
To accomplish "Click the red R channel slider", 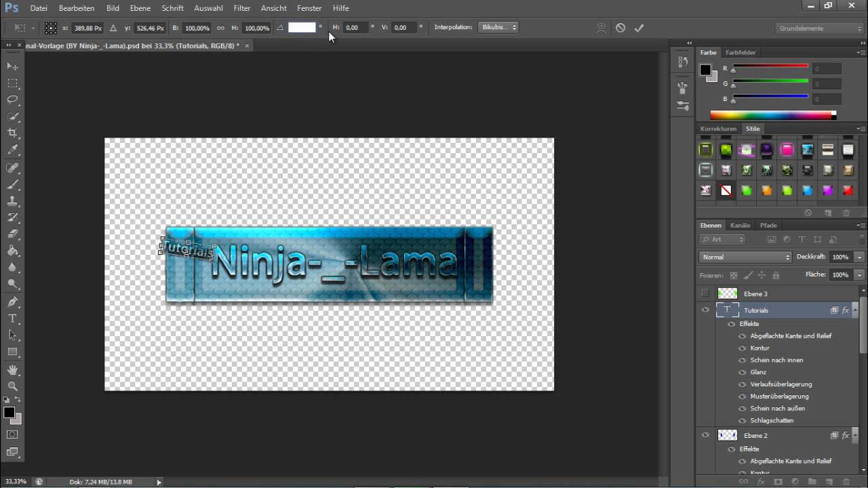I will tap(770, 66).
